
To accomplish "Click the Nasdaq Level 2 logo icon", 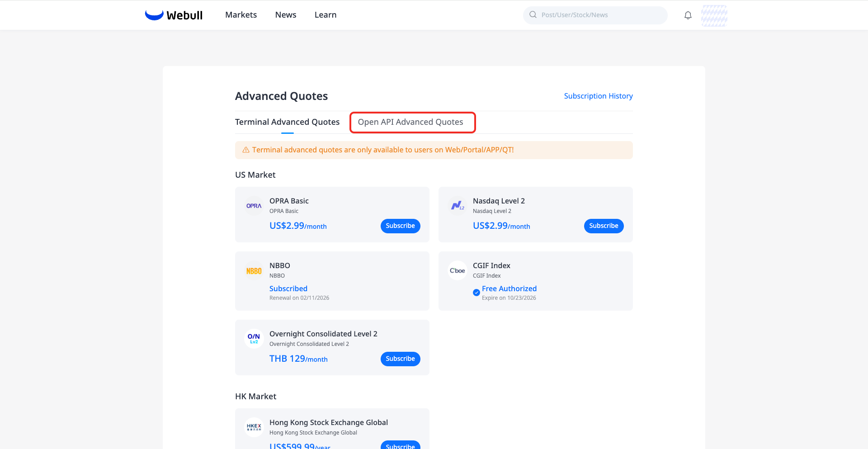I will click(457, 206).
